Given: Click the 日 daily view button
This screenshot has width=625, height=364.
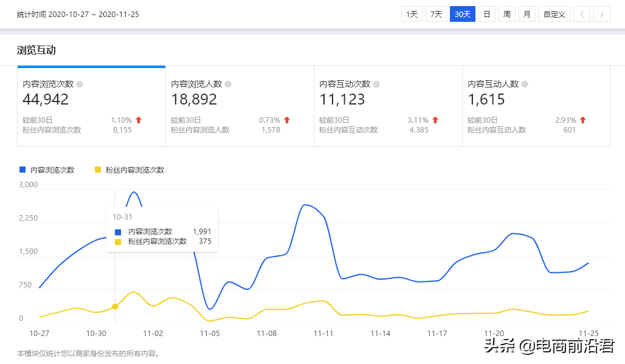Looking at the screenshot, I should [486, 13].
